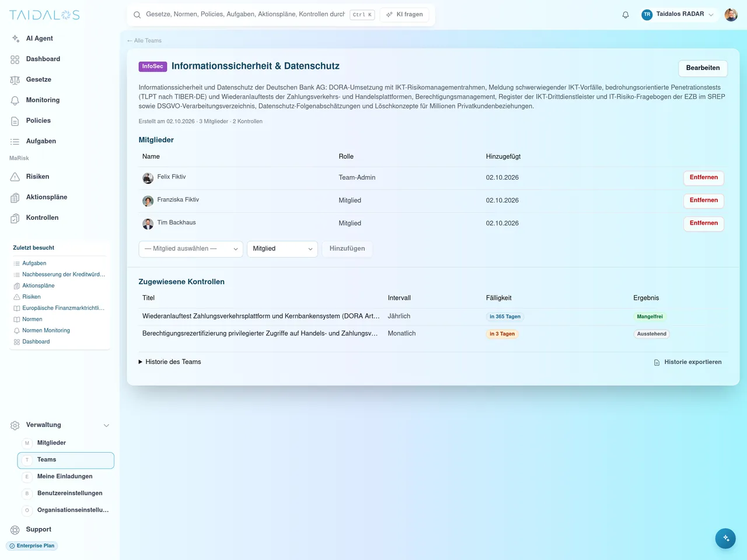Screen dimensions: 747x560
Task: Open the Mitglied auswählen dropdown
Action: point(191,249)
